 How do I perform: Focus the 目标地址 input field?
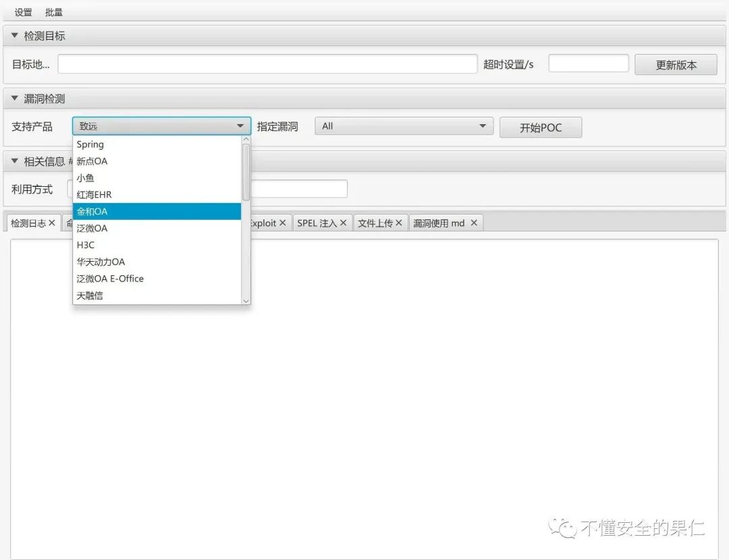coord(267,64)
